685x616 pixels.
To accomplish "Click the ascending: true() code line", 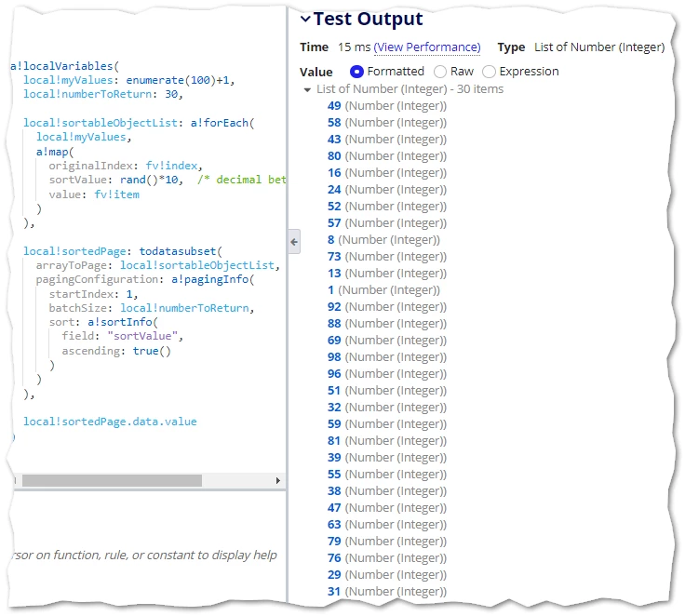I will (x=116, y=351).
